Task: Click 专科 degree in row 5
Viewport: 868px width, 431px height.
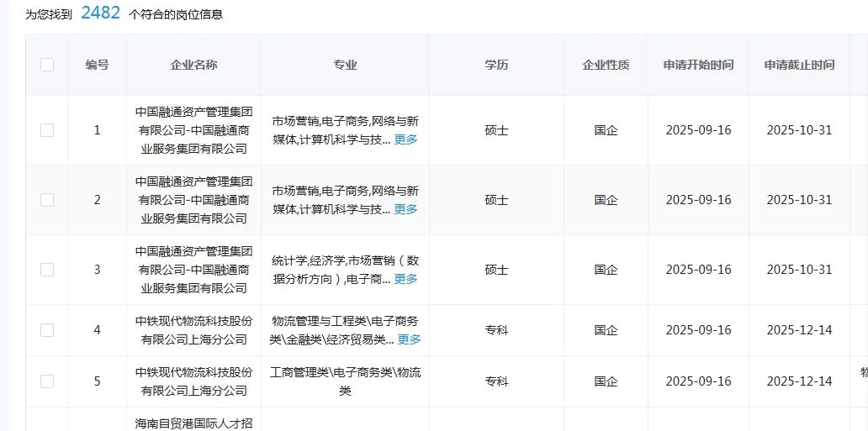Action: 496,381
